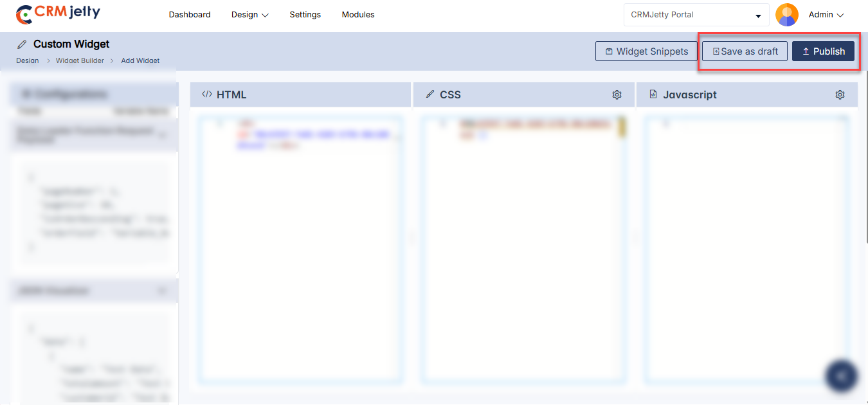The image size is (868, 405).
Task: Open the CSS panel settings gear
Action: 617,94
